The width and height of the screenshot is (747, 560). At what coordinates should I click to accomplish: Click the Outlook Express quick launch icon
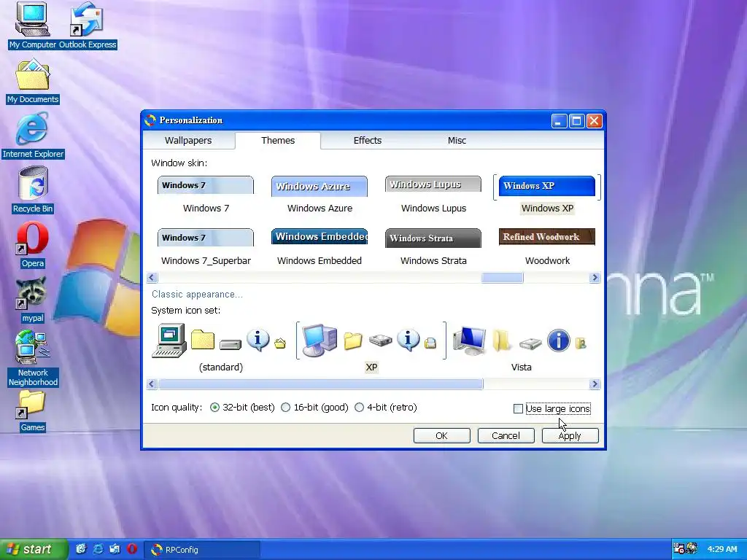pyautogui.click(x=115, y=549)
